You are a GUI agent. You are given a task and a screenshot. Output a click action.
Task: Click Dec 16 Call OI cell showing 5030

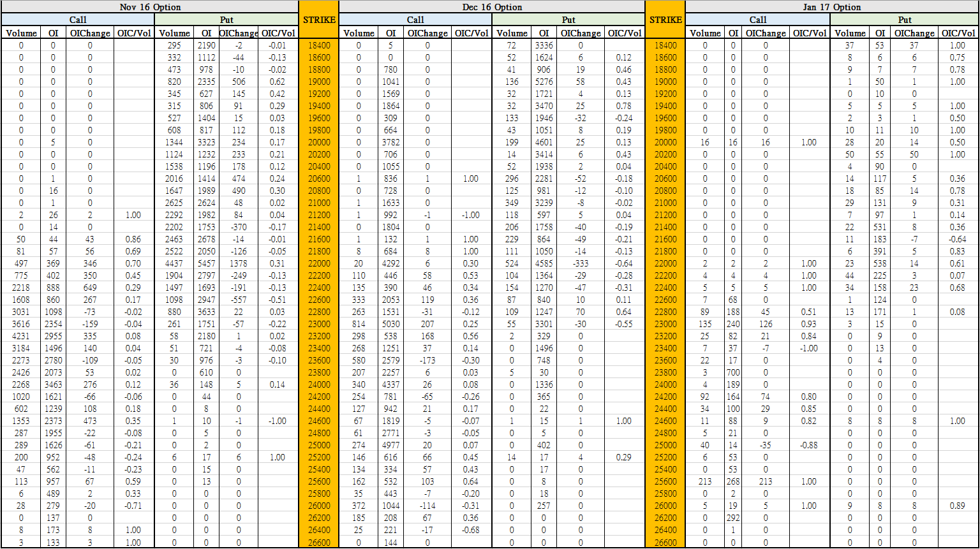pos(391,324)
